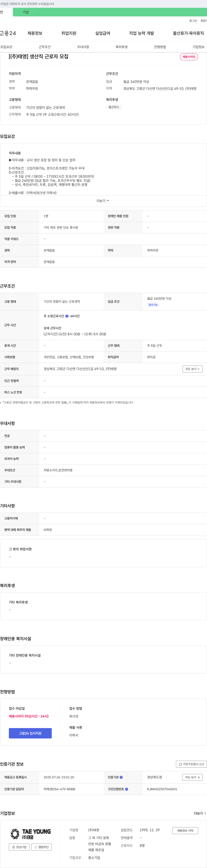
Task: Click the deadline text 채용시까지 (마감시간 : 24시)
Action: [x=29, y=716]
